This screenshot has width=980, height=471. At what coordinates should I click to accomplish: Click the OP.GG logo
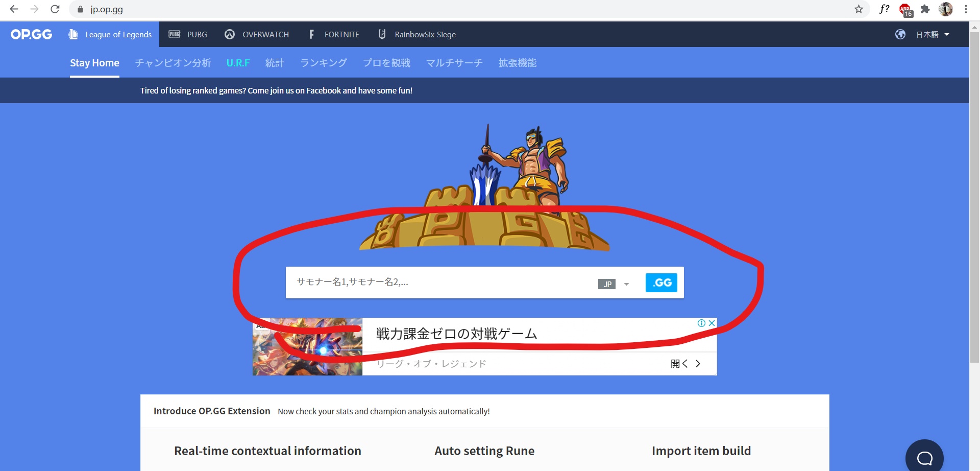31,34
